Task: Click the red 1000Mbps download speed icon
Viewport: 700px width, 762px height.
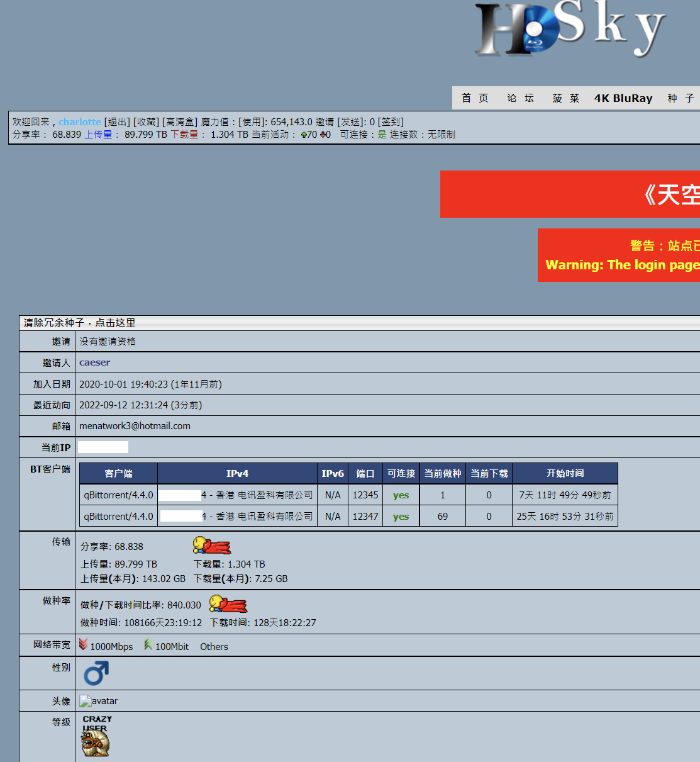Action: 83,645
